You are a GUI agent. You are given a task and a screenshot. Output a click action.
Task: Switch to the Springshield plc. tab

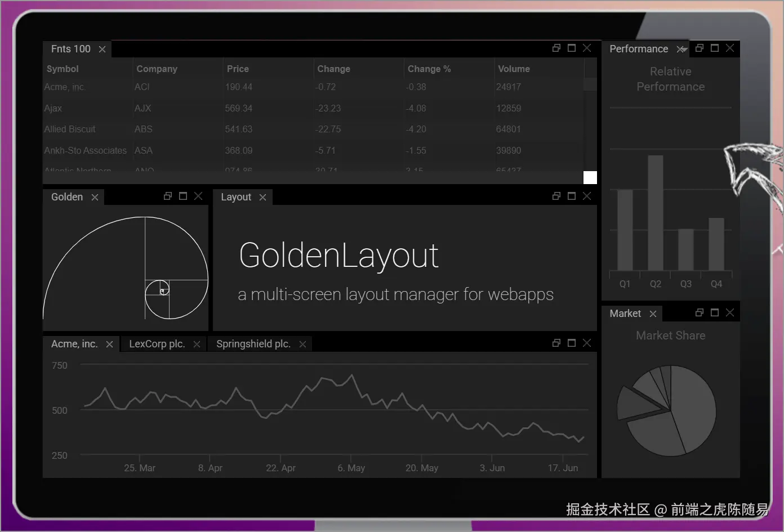[253, 343]
